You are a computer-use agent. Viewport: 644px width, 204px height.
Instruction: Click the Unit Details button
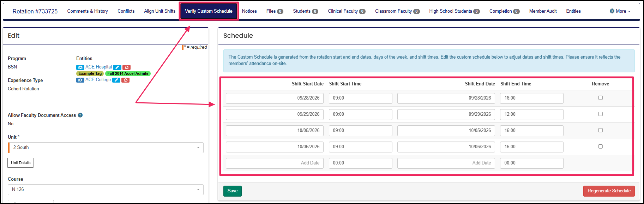(20, 163)
